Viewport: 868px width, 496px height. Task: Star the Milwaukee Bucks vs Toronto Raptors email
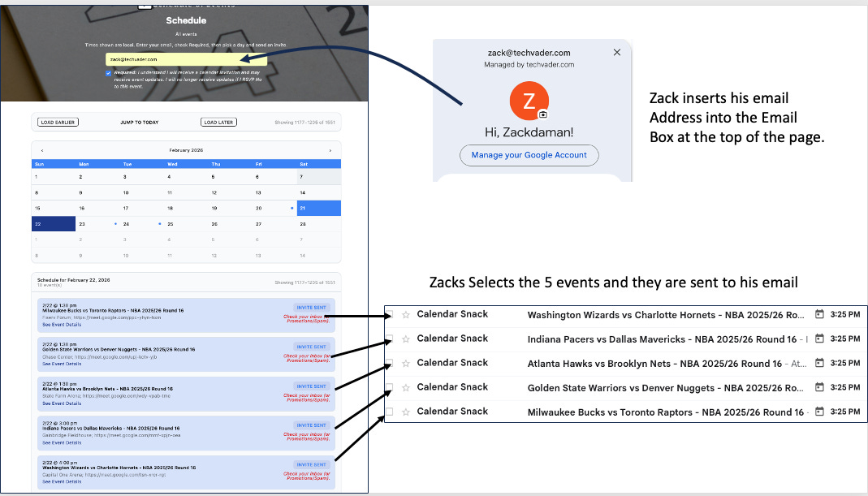[405, 412]
